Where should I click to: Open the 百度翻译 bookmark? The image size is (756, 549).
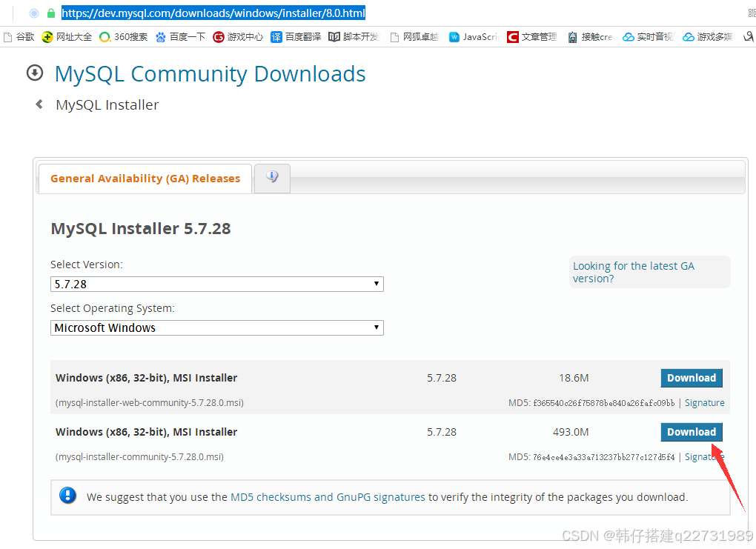pyautogui.click(x=296, y=37)
